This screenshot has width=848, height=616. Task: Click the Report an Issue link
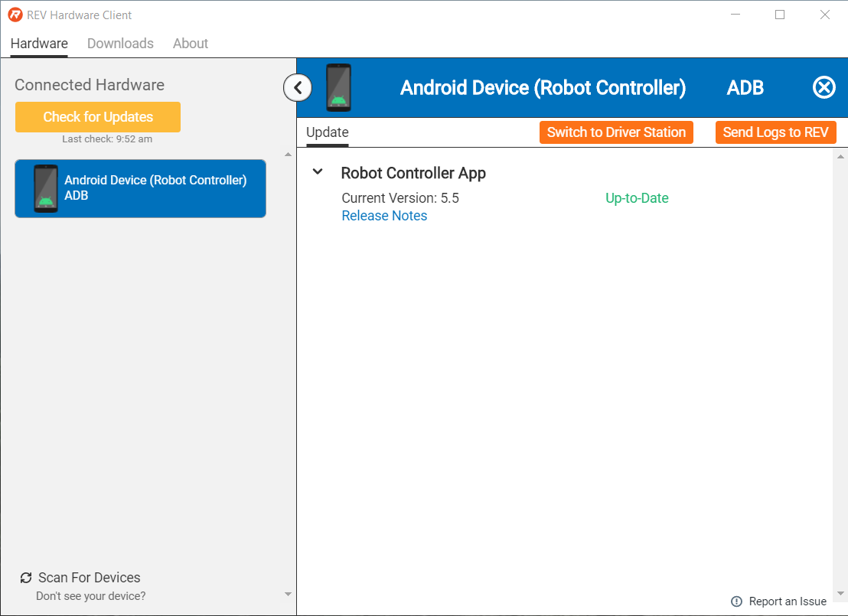tap(788, 601)
